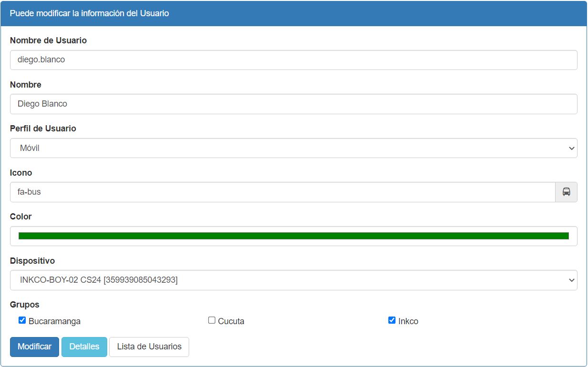
Task: Uncheck the Bucaramanga group checkbox
Action: pyautogui.click(x=22, y=320)
